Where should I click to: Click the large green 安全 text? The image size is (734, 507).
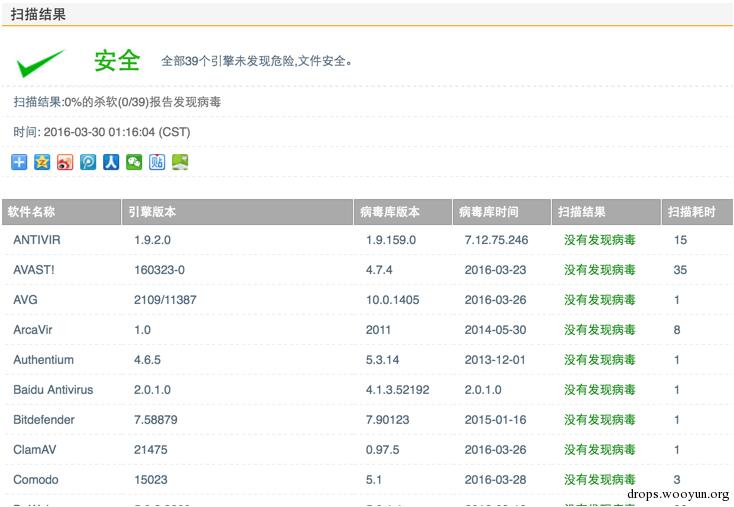[x=117, y=61]
